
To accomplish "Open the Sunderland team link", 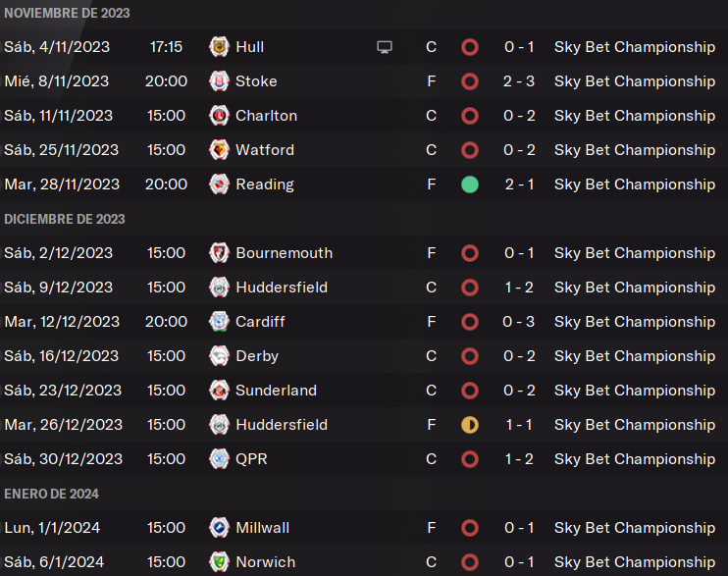I will click(276, 391).
